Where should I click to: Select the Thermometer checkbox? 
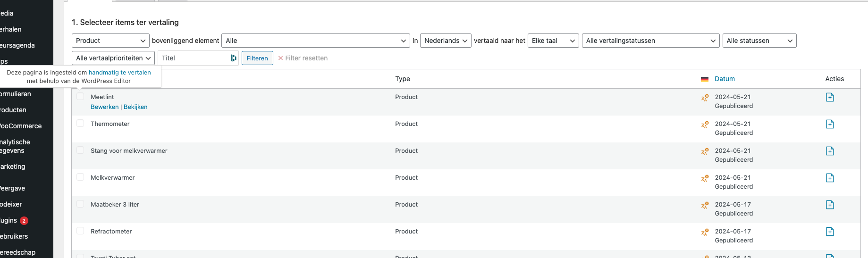(80, 123)
